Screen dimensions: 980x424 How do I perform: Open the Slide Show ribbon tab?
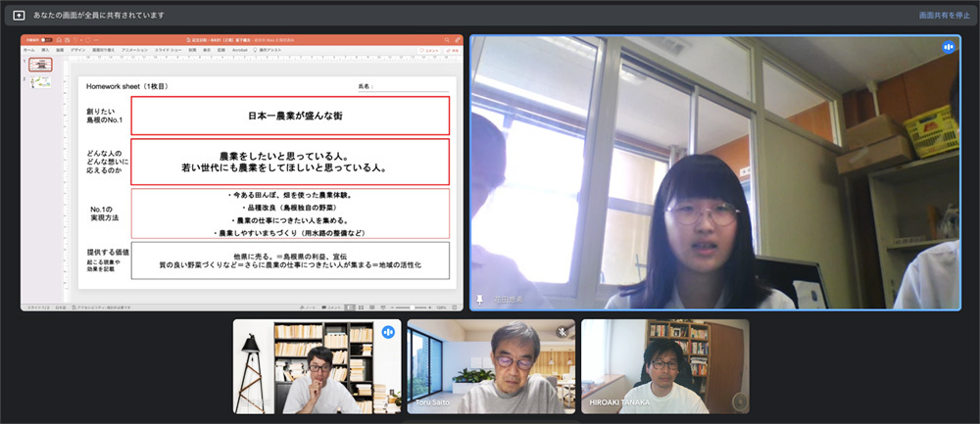(x=169, y=49)
